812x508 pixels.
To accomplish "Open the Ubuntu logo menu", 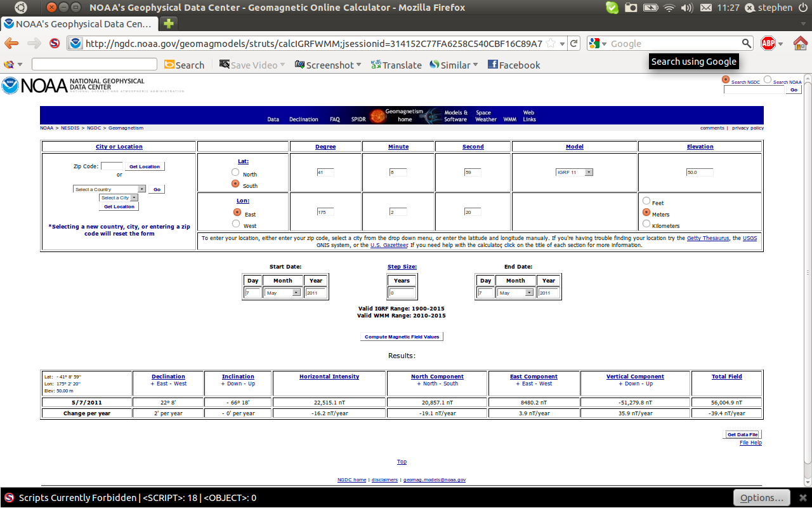I will [21, 8].
